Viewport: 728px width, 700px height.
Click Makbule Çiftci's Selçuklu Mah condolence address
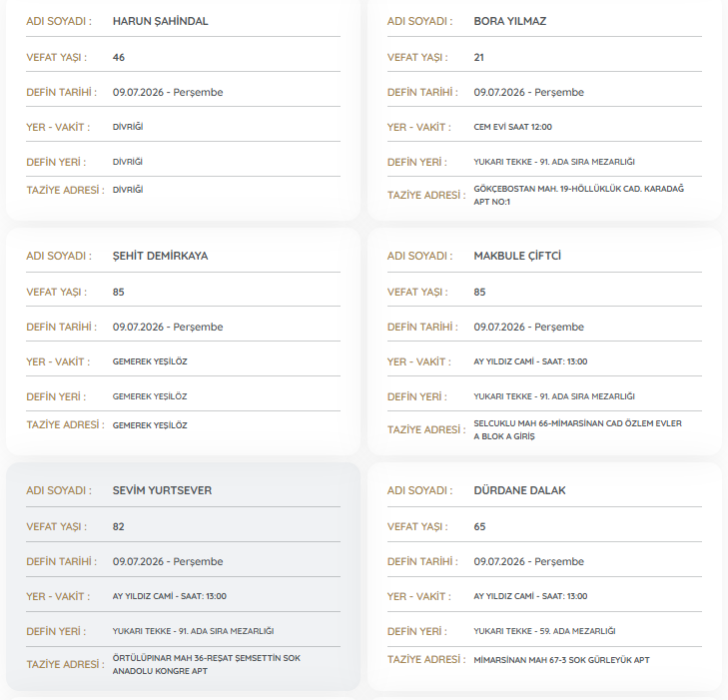tap(577, 429)
